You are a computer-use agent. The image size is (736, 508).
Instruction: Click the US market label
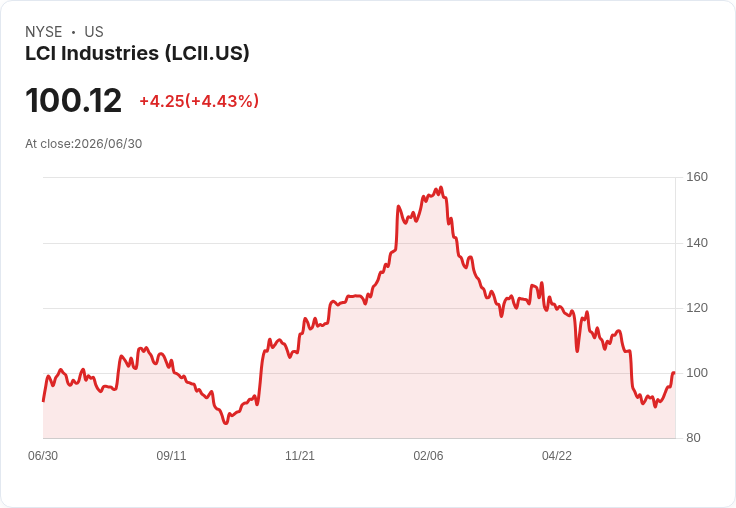click(94, 32)
